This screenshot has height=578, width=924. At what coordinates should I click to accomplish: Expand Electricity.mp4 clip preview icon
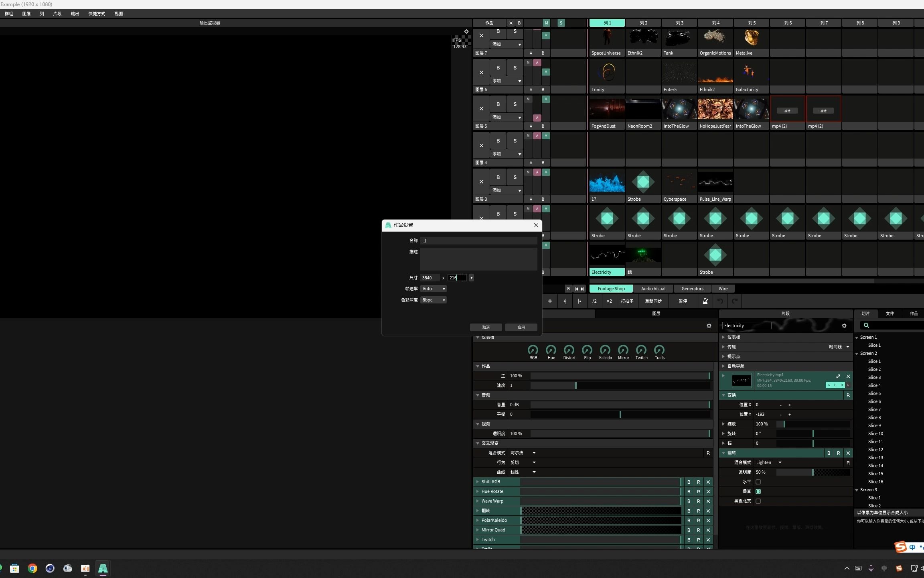tap(838, 377)
